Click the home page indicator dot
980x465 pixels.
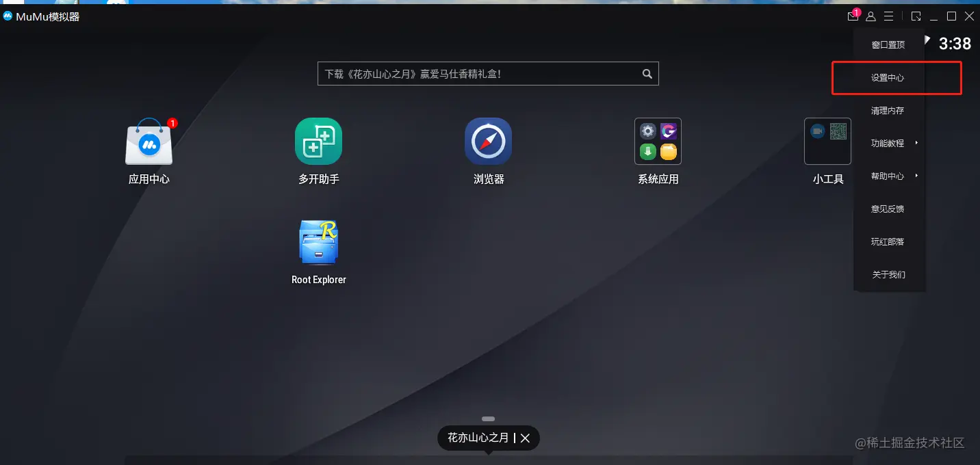pyautogui.click(x=488, y=418)
